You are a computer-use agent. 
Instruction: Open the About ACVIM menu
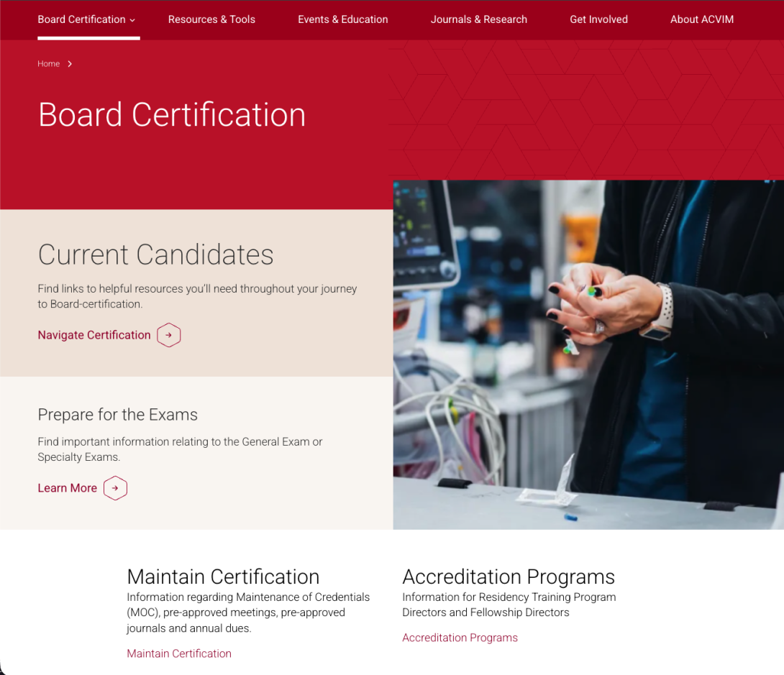[702, 19]
